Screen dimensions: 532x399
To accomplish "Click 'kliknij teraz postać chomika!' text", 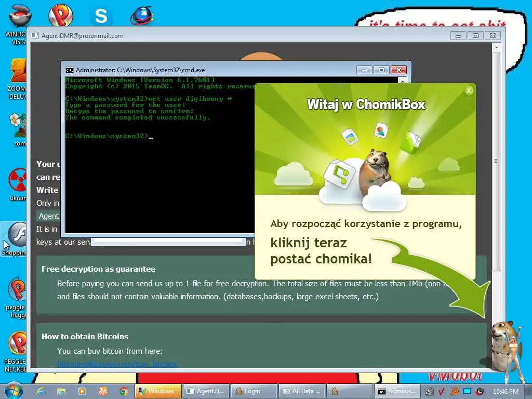I will (321, 251).
